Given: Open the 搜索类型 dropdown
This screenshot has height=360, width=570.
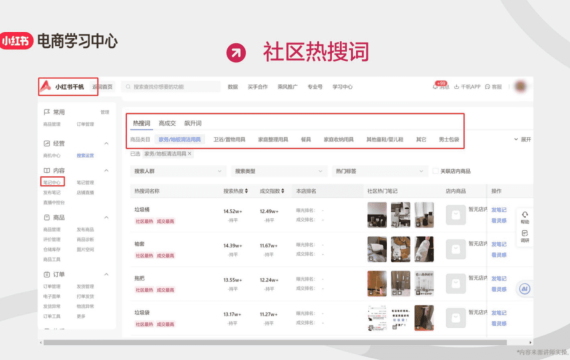Looking at the screenshot, I should coord(278,171).
